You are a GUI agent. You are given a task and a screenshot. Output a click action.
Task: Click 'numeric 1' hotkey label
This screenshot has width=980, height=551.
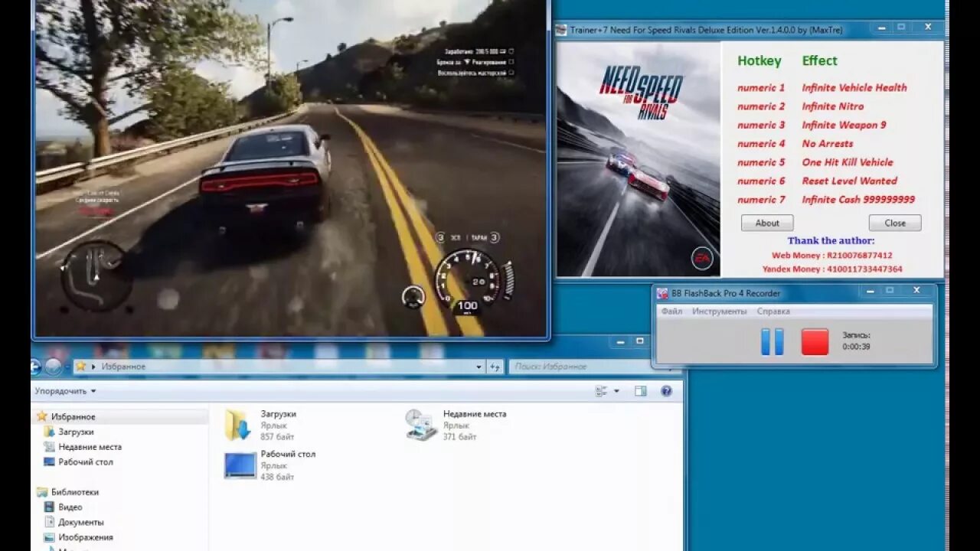761,87
